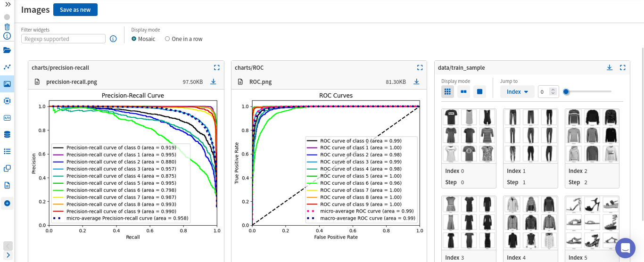Download the ROC.png file
This screenshot has height=262, width=644.
(x=416, y=82)
